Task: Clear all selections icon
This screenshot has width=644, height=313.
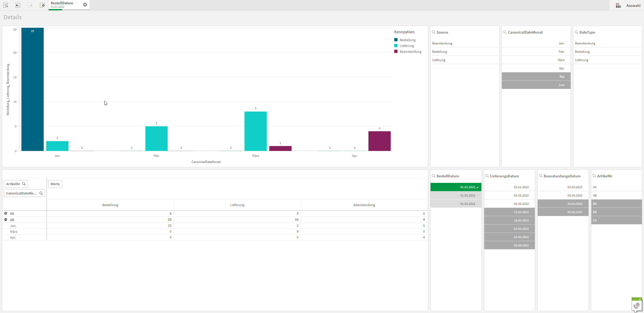Action: pyautogui.click(x=42, y=5)
